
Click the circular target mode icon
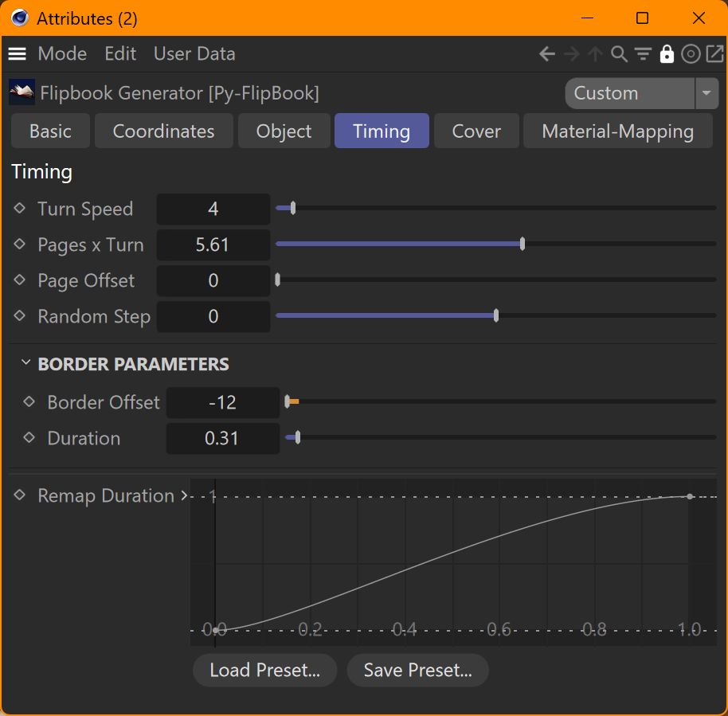point(691,54)
